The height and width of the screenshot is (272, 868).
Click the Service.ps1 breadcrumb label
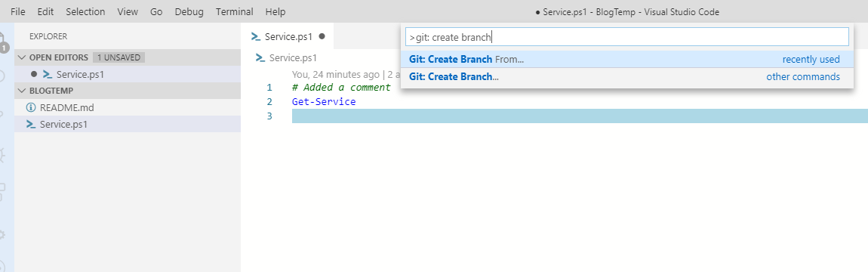293,57
